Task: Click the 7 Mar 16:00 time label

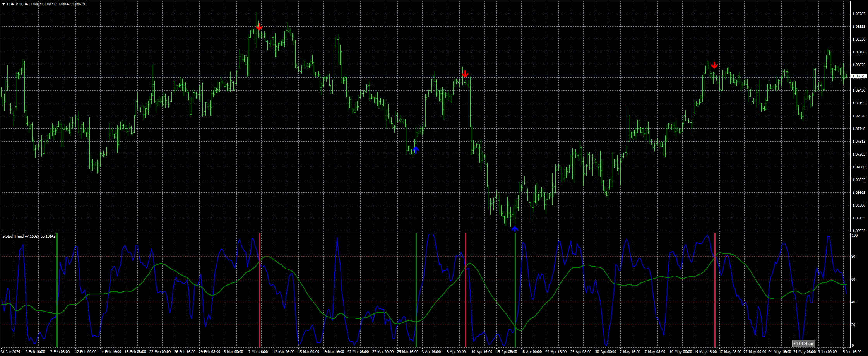Action: click(x=258, y=352)
